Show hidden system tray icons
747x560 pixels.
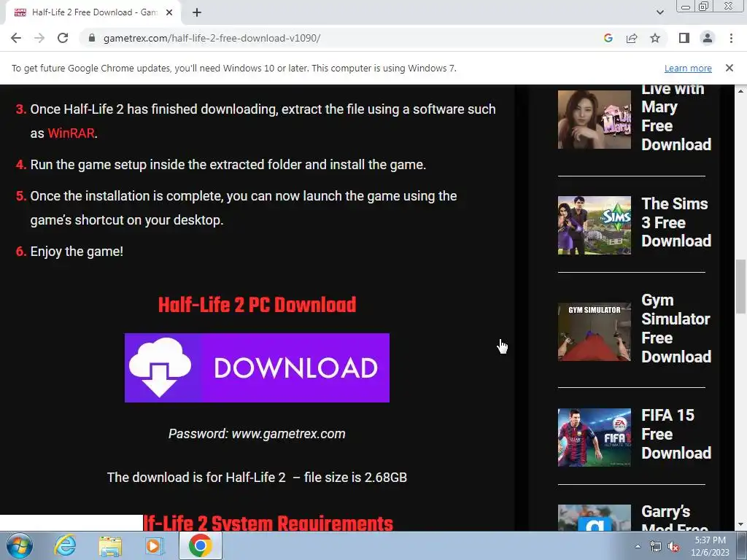click(x=638, y=546)
